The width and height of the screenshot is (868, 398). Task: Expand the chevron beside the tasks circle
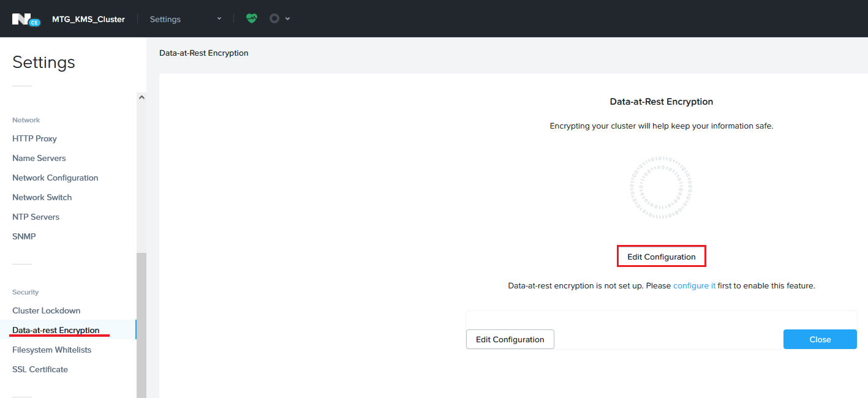tap(288, 18)
